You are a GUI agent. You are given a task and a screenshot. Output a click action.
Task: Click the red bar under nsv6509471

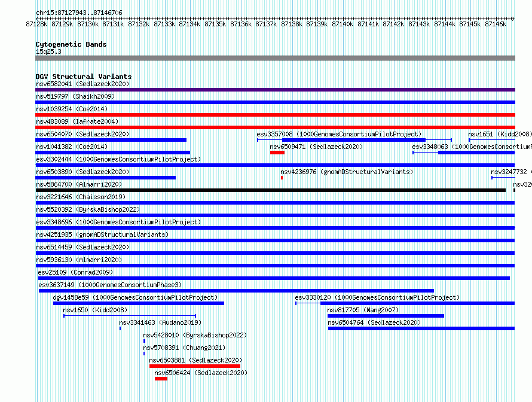[277, 153]
